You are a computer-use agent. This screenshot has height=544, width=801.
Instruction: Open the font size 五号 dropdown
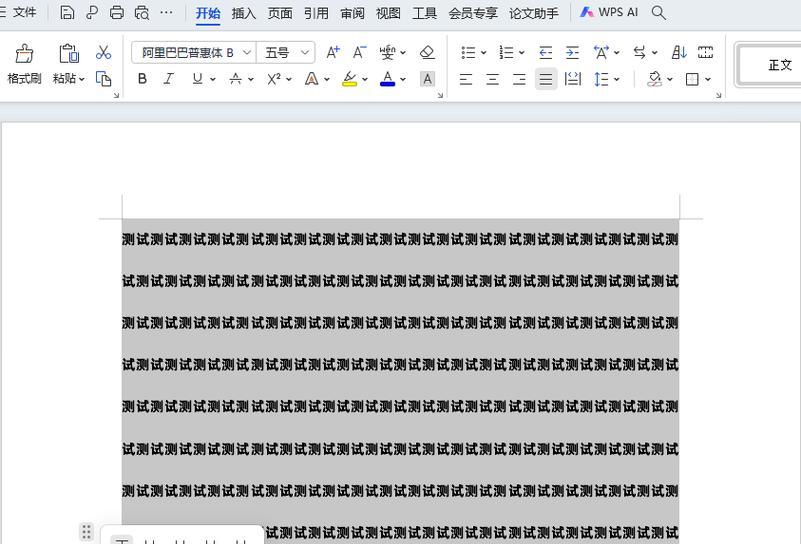[x=305, y=52]
